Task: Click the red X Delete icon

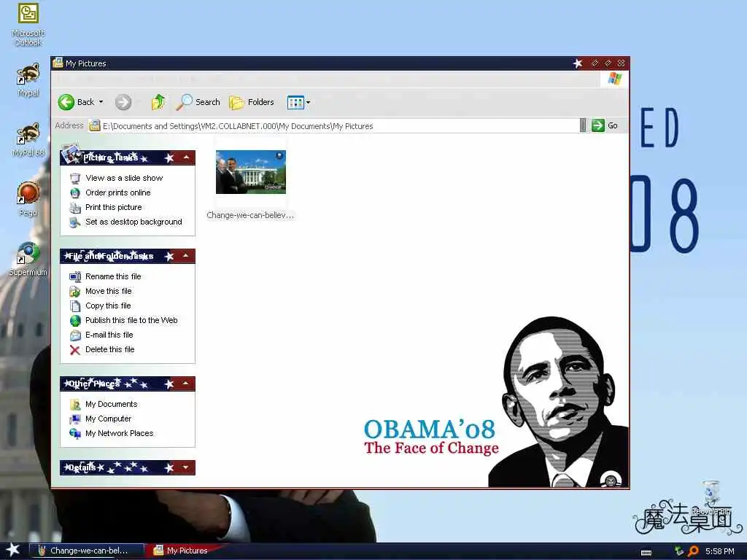Action: (75, 350)
